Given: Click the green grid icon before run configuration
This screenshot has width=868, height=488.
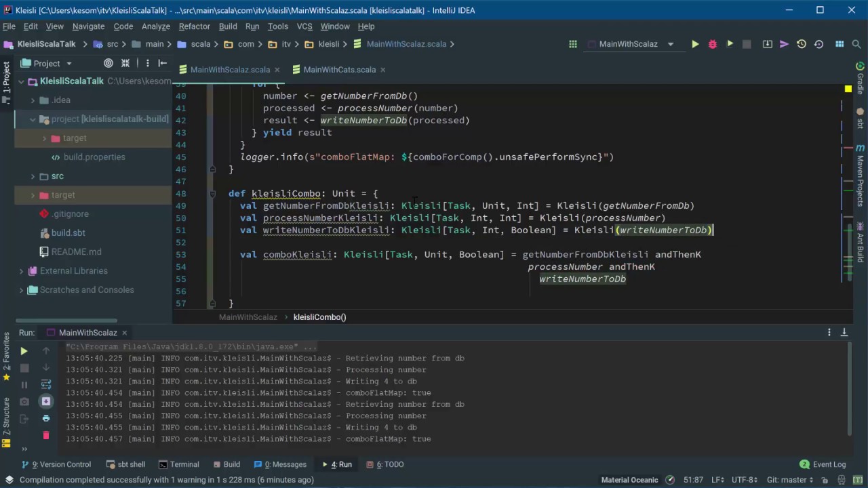Looking at the screenshot, I should pyautogui.click(x=573, y=44).
